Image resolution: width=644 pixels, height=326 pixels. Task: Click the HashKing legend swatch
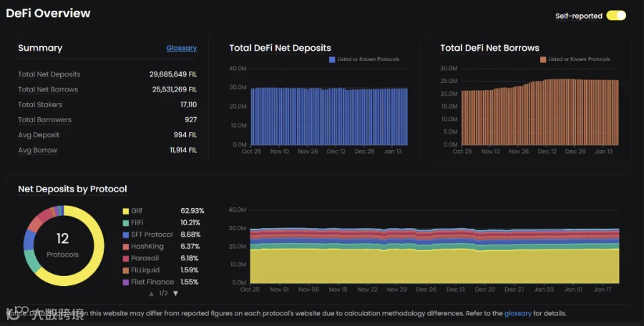pos(126,247)
